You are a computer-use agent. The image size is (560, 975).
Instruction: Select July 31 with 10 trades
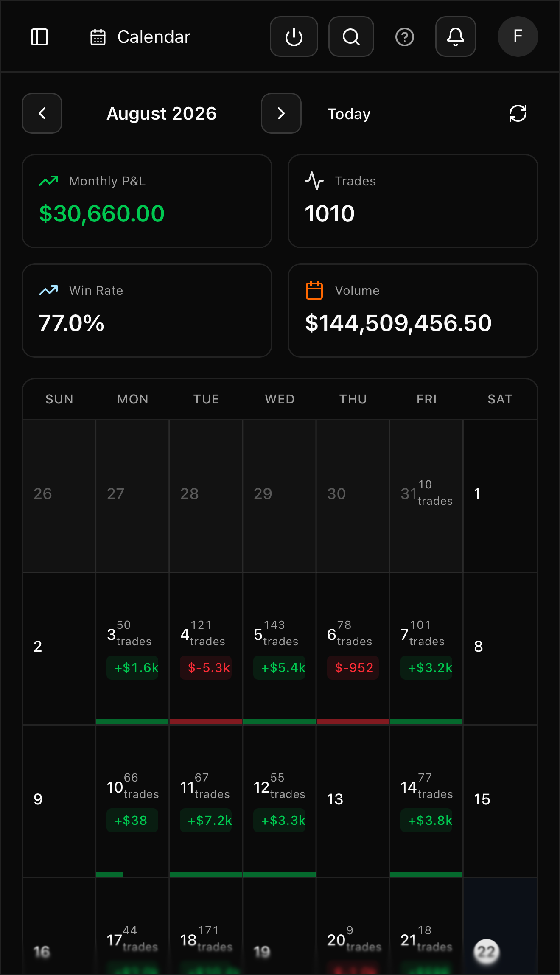click(x=426, y=496)
